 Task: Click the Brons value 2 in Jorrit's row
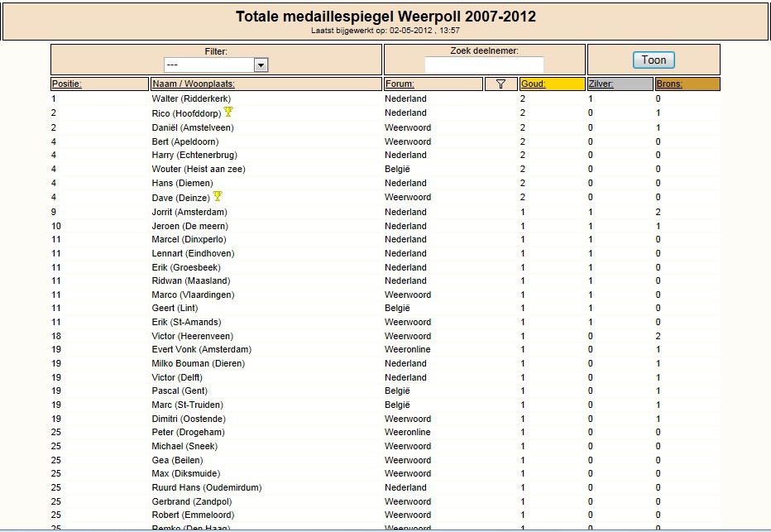(x=658, y=212)
